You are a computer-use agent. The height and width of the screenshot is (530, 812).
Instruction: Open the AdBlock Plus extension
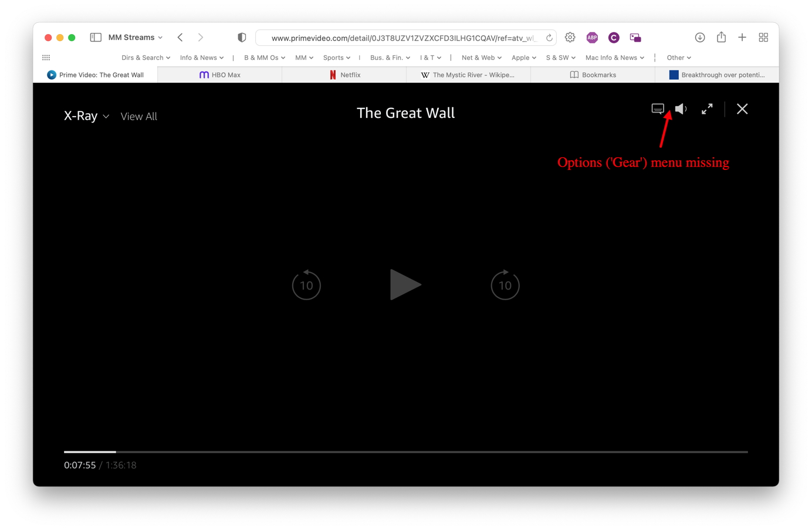click(x=592, y=38)
